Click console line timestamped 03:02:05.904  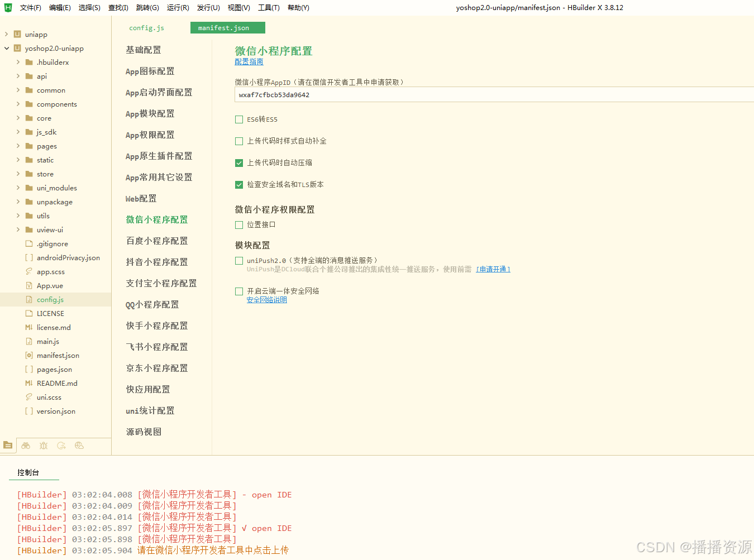pyautogui.click(x=153, y=551)
